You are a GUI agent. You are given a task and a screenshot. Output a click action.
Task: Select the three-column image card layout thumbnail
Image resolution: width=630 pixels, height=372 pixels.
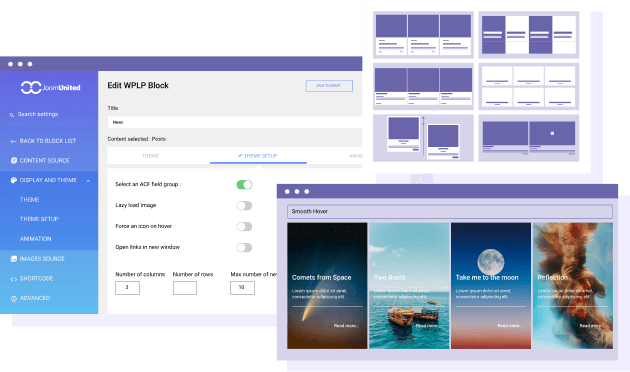423,35
